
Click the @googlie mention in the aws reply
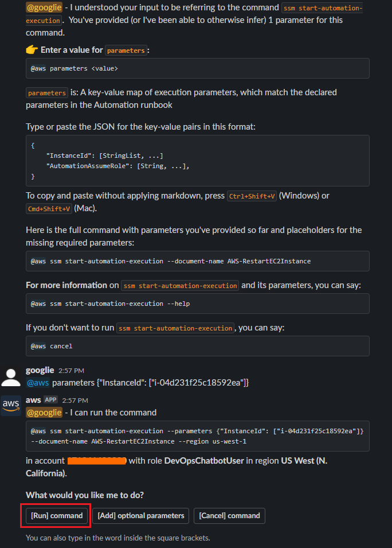(44, 412)
